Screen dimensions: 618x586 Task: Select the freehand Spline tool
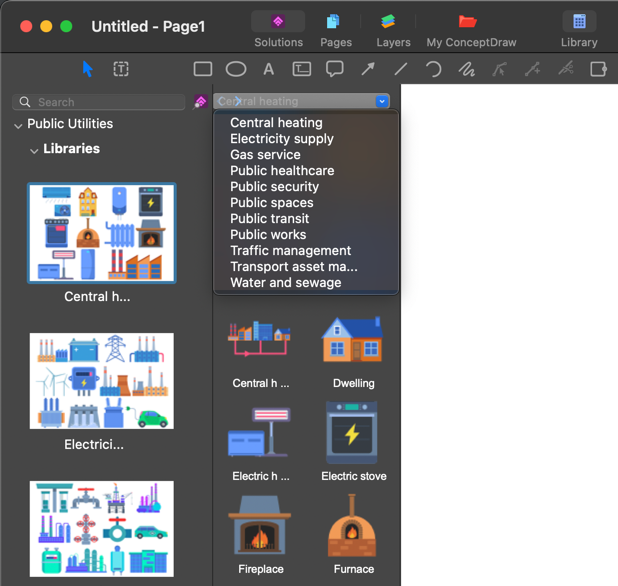(467, 69)
